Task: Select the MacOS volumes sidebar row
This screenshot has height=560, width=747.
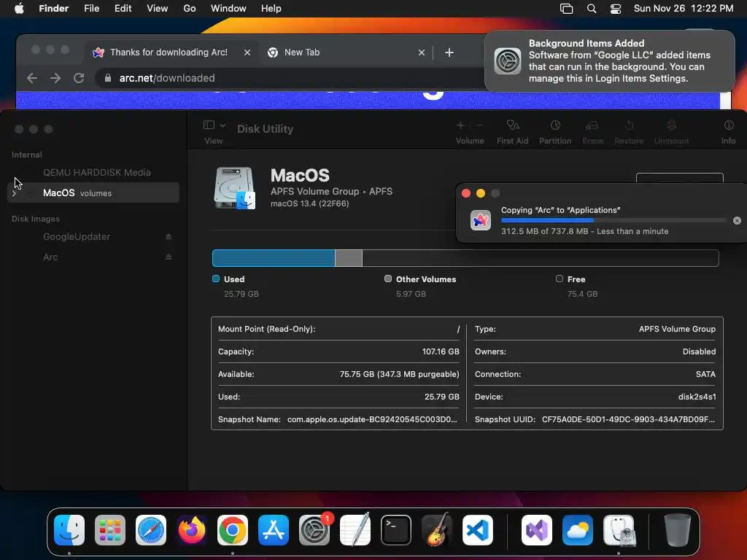Action: [x=93, y=192]
